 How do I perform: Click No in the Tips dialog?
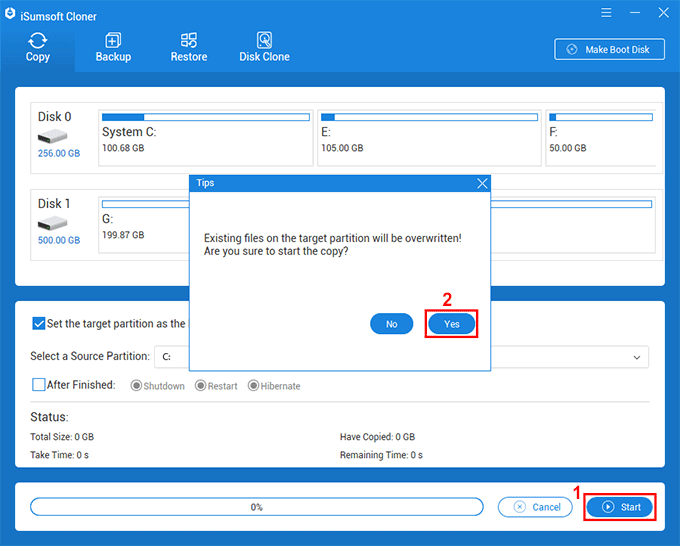click(x=391, y=324)
